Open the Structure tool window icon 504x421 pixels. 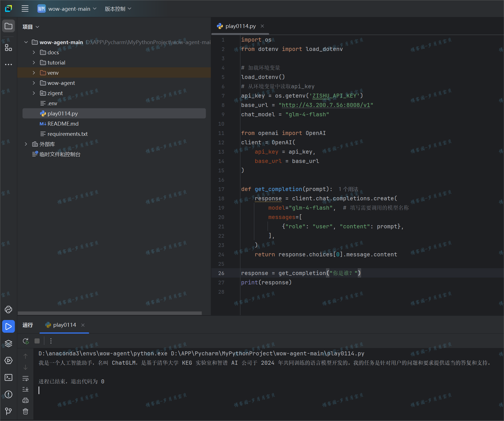point(8,48)
